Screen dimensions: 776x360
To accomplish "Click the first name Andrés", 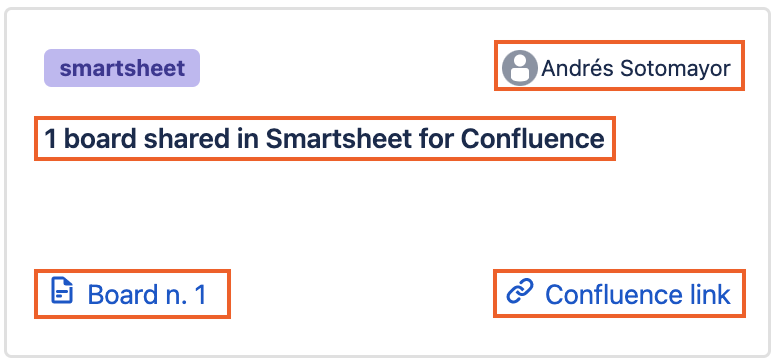I will [x=578, y=68].
